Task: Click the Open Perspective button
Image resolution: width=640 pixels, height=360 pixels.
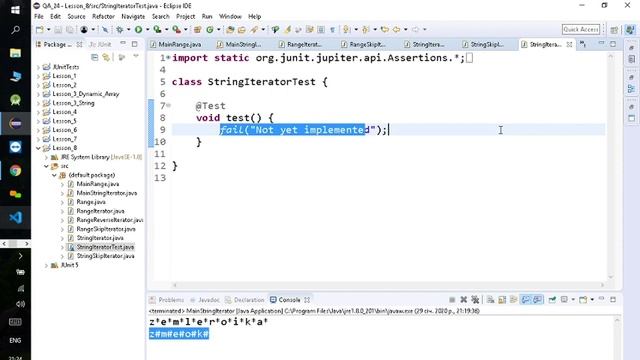Action: [x=614, y=29]
